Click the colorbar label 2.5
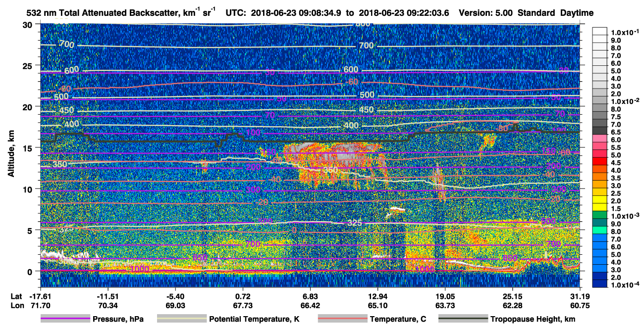Image resolution: width=644 pixels, height=330 pixels. [x=617, y=193]
